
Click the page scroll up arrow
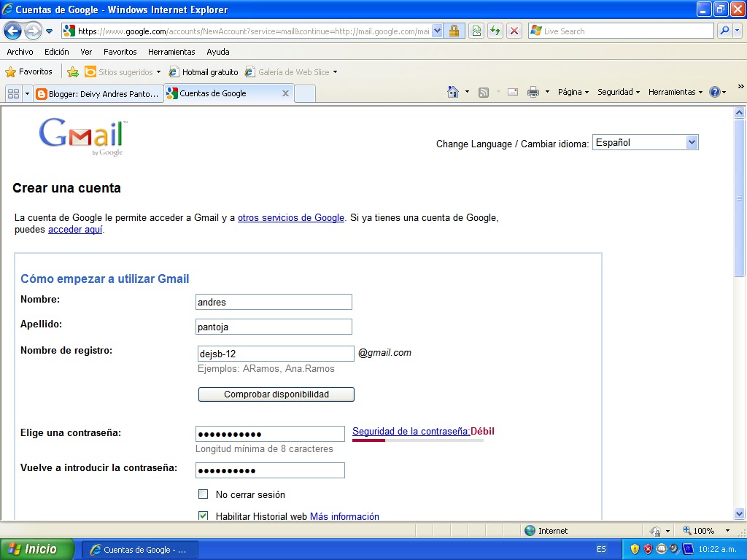[739, 112]
